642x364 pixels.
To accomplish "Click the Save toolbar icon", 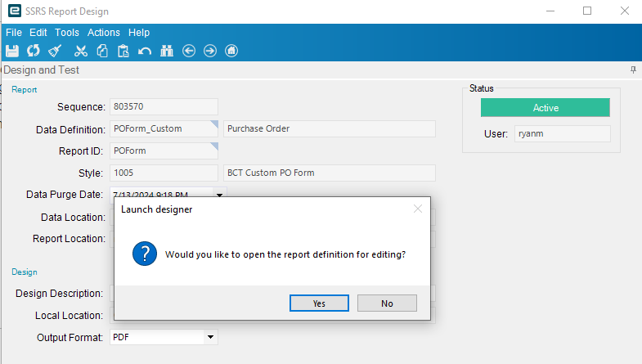I will pos(12,51).
